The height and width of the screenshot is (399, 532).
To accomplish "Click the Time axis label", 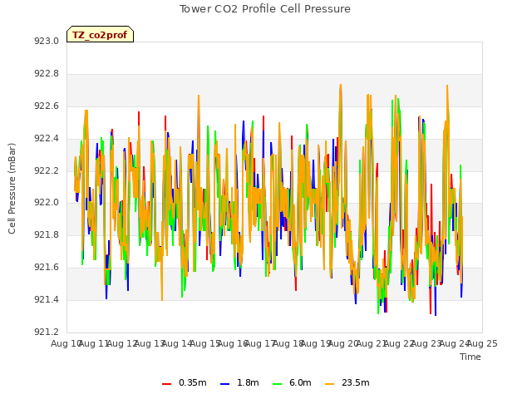I will [x=470, y=357].
